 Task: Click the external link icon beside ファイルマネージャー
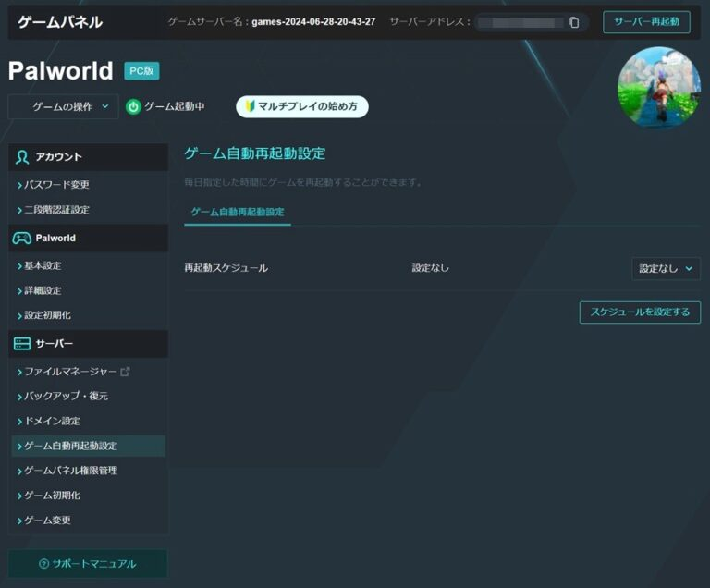click(x=125, y=372)
